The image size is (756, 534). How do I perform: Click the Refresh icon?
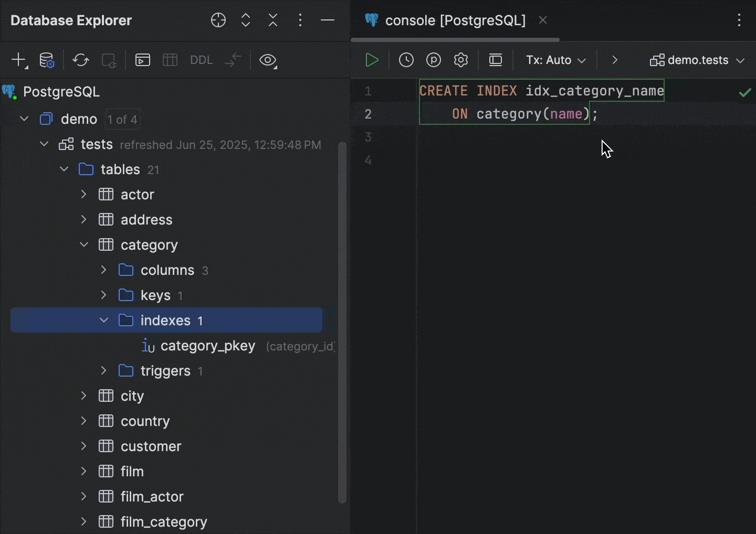(x=81, y=60)
